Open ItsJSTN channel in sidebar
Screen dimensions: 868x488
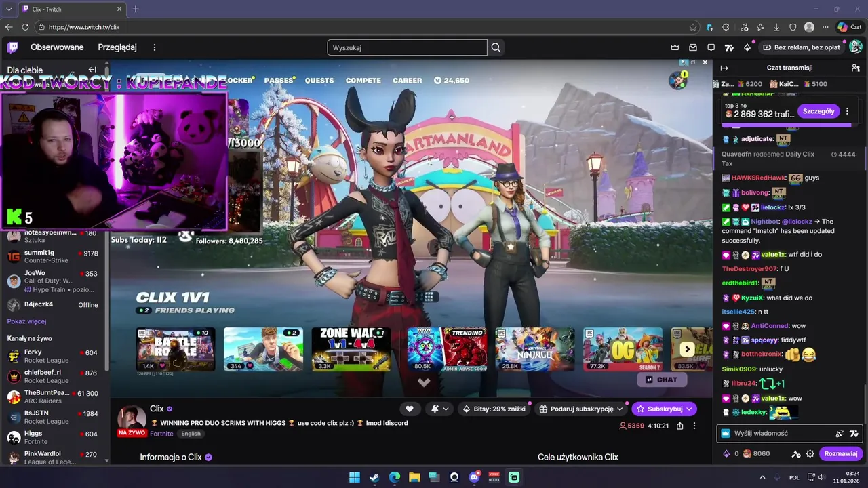(x=53, y=417)
